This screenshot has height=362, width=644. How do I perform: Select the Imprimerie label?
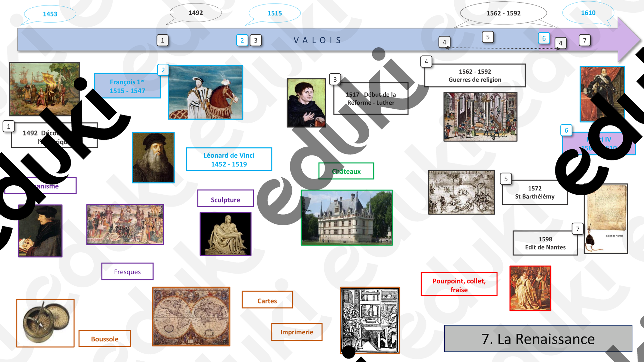(297, 332)
